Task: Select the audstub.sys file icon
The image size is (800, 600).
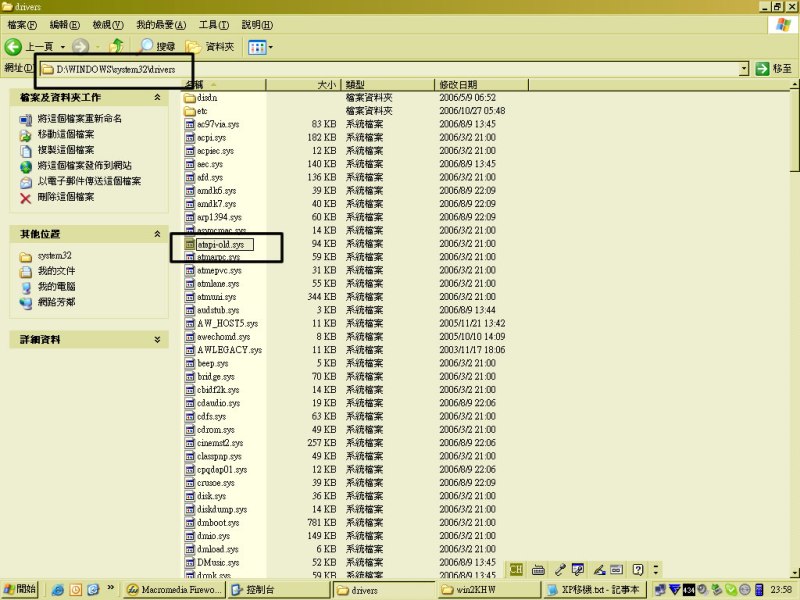Action: point(190,310)
